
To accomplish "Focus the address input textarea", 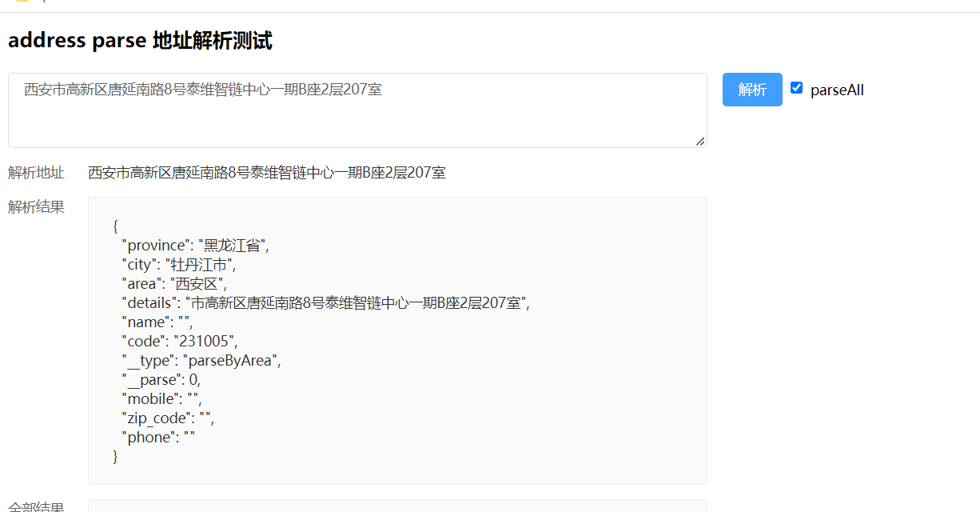I will click(357, 110).
